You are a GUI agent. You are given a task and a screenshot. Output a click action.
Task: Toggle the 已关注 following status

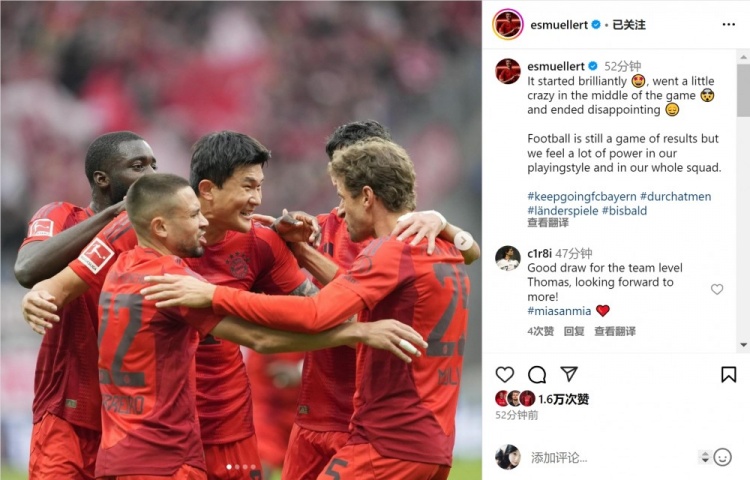click(x=629, y=25)
